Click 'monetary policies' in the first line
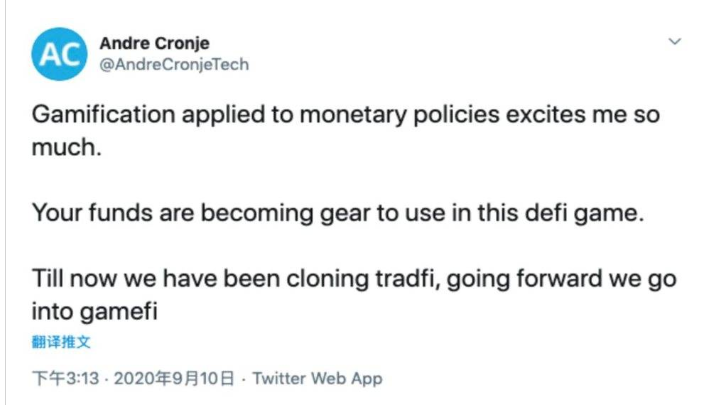 (x=399, y=115)
